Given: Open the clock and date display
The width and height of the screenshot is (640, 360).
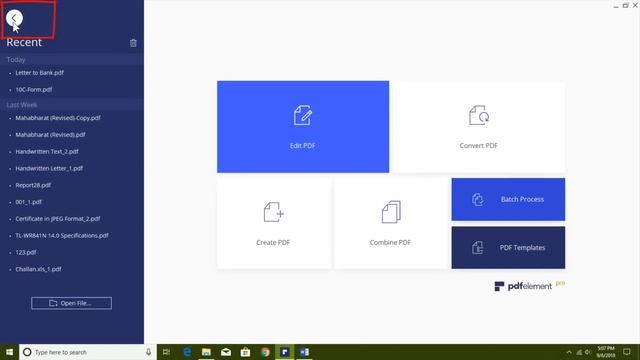Looking at the screenshot, I should pos(606,352).
